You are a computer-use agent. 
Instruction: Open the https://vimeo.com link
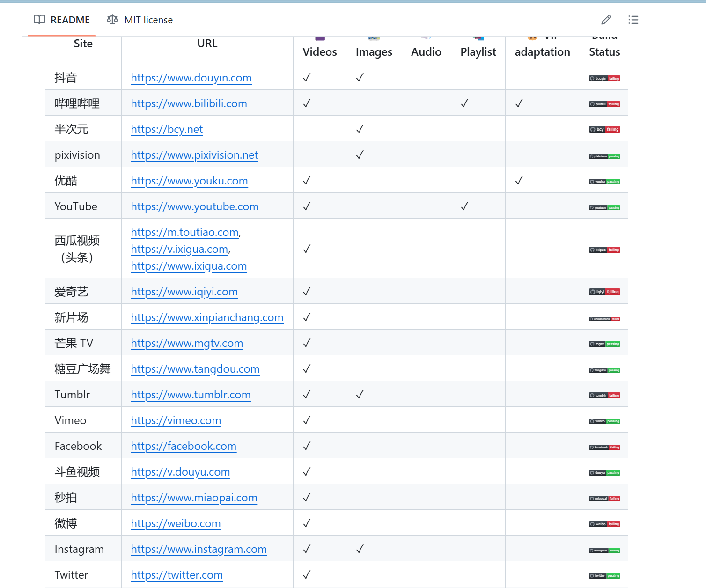point(176,420)
